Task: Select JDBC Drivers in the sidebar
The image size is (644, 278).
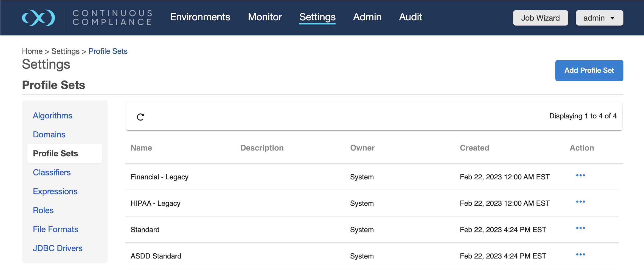Action: point(58,248)
